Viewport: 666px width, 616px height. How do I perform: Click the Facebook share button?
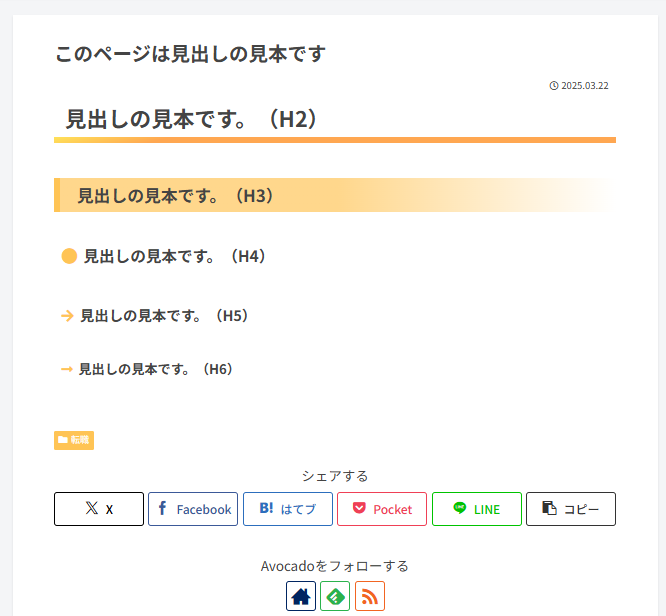[x=193, y=509]
